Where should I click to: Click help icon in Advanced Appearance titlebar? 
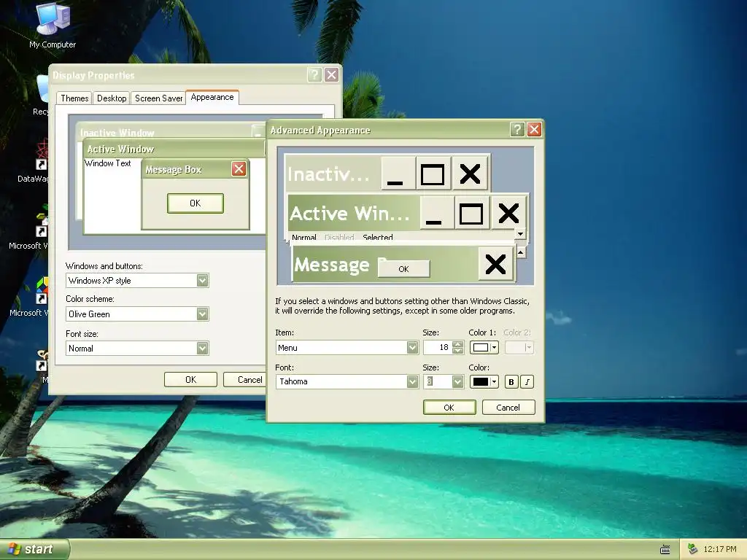pos(517,130)
